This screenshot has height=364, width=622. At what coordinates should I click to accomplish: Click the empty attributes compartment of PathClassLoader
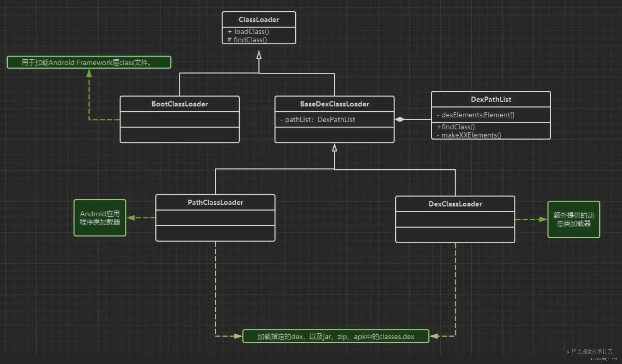tap(215, 218)
